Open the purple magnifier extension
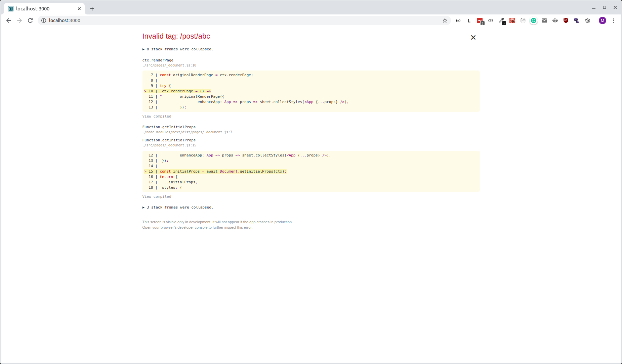This screenshot has height=364, width=622. (x=577, y=20)
